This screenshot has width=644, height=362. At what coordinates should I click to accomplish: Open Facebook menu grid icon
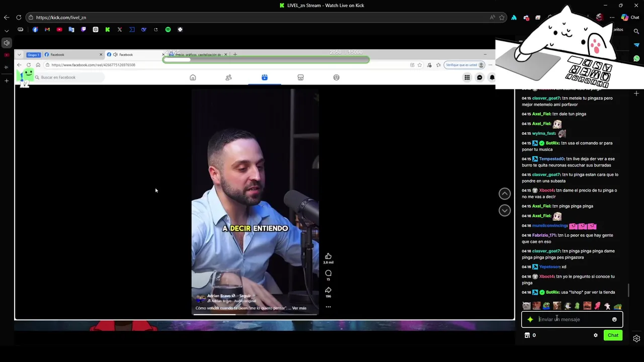tap(467, 77)
